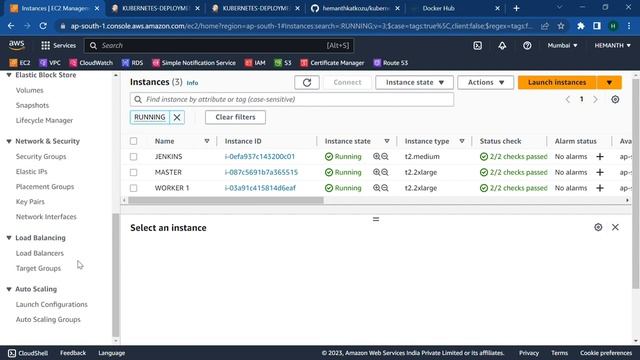640x360 pixels.
Task: Open the Services grid menu
Action: tap(58, 46)
